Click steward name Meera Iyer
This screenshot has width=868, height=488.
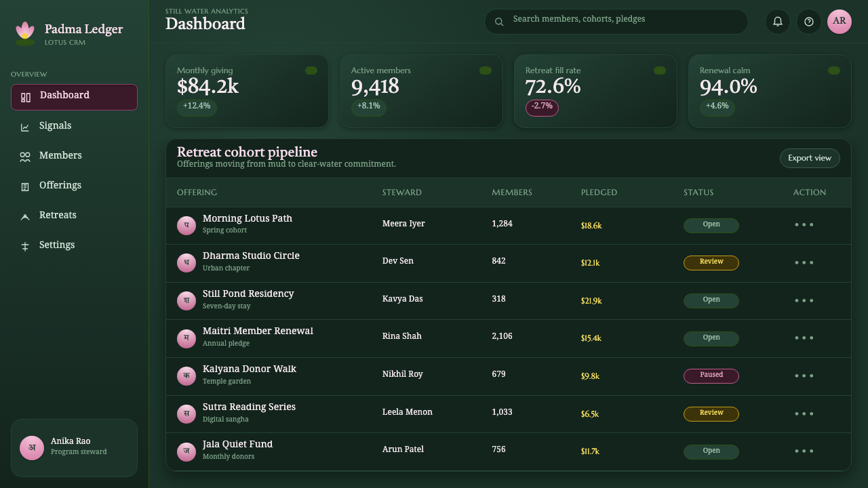pyautogui.click(x=403, y=224)
